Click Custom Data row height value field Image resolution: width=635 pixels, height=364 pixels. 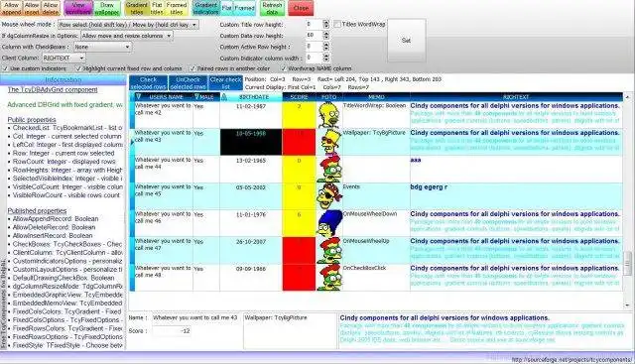click(314, 36)
